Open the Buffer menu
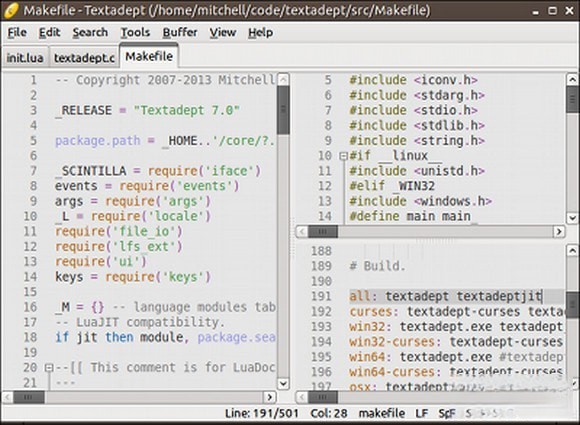 tap(180, 33)
